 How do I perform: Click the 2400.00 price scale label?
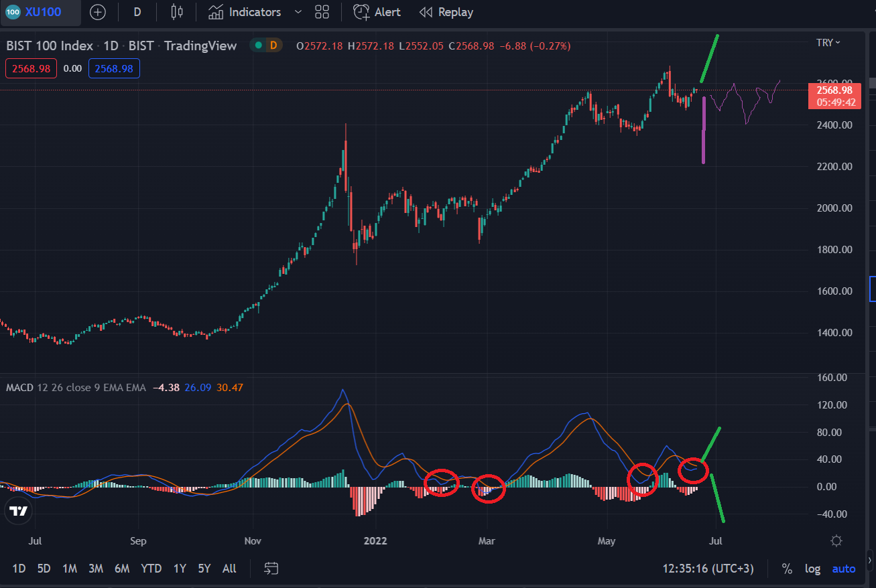point(834,125)
